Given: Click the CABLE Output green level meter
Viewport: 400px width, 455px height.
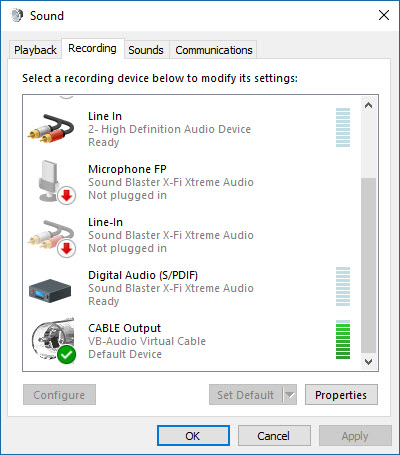Looking at the screenshot, I should pos(343,340).
